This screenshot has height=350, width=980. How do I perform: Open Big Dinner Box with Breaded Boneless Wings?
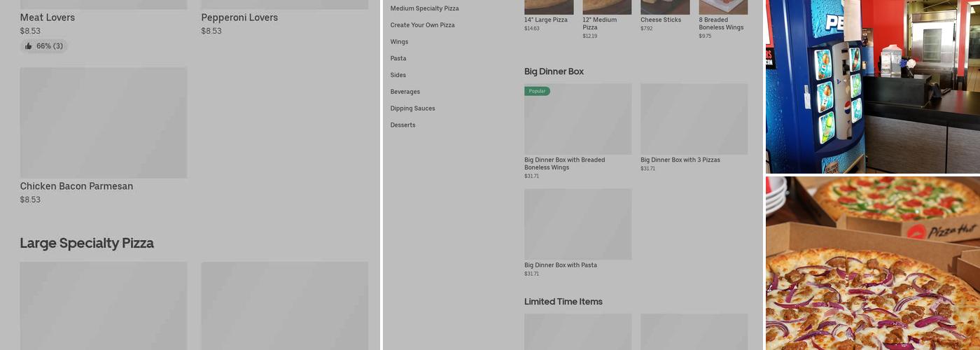tap(565, 164)
